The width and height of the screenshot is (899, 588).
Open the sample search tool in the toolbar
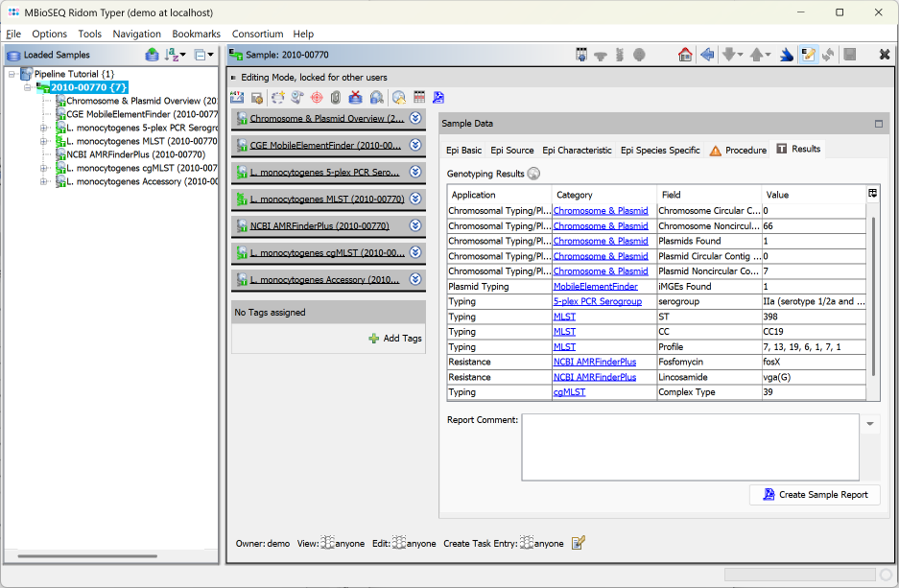[379, 97]
